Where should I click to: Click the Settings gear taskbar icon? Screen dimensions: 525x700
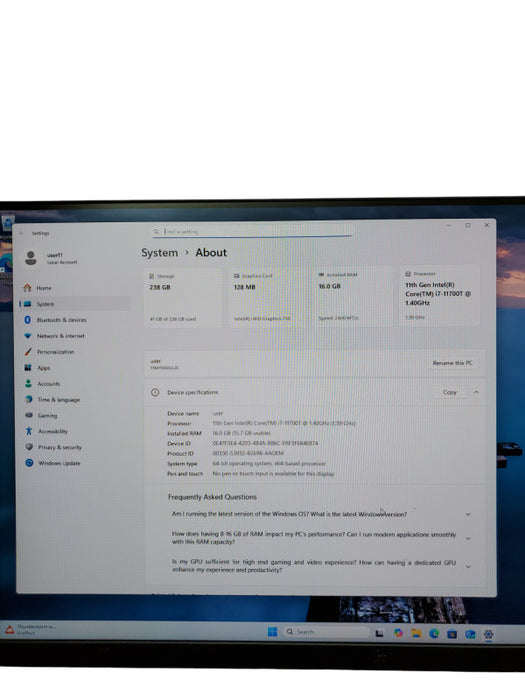(x=488, y=634)
